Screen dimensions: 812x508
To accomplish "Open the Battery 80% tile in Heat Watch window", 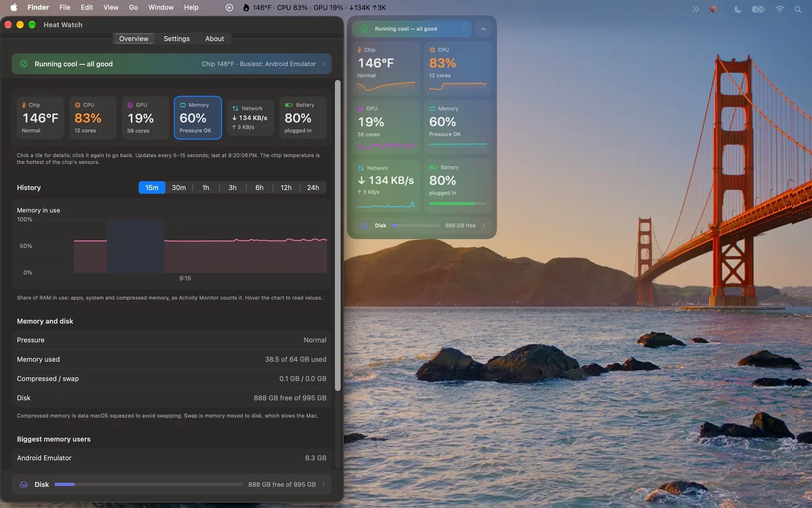I will [303, 118].
